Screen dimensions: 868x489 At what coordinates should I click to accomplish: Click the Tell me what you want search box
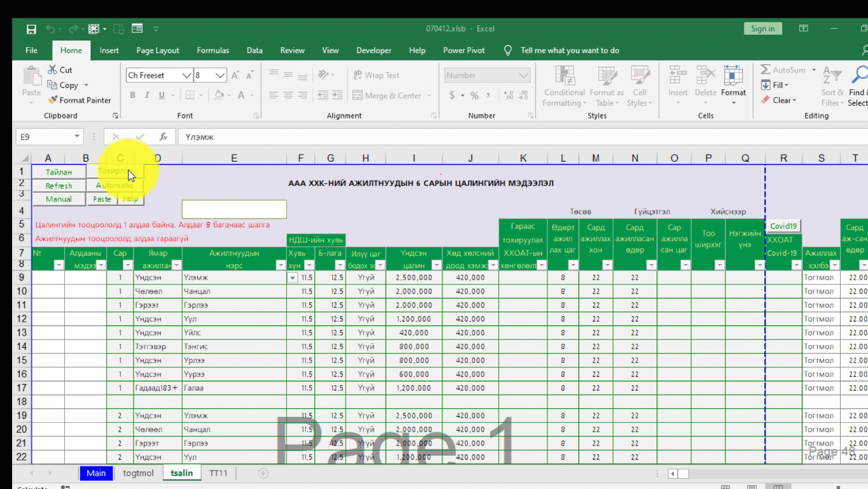tap(569, 50)
